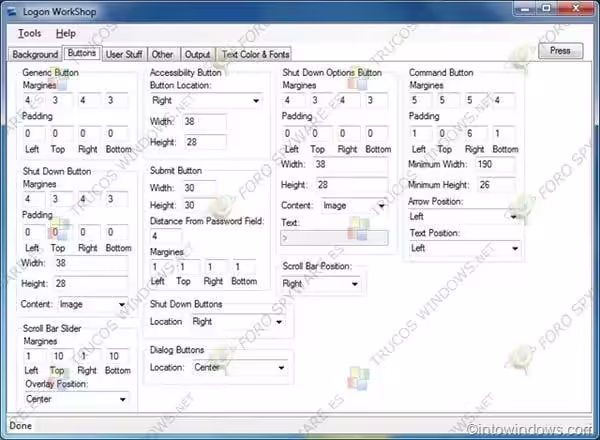Open the Tools menu
600x440 pixels.
[x=29, y=34]
